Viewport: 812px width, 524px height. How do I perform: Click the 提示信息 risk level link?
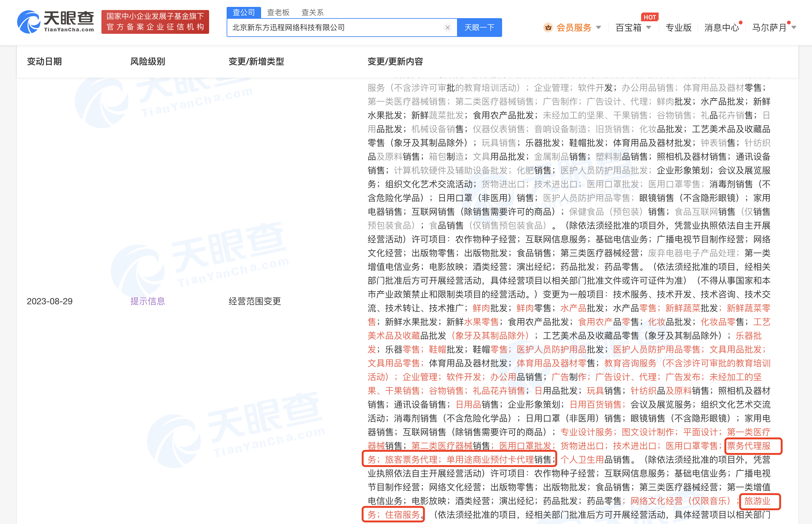148,301
